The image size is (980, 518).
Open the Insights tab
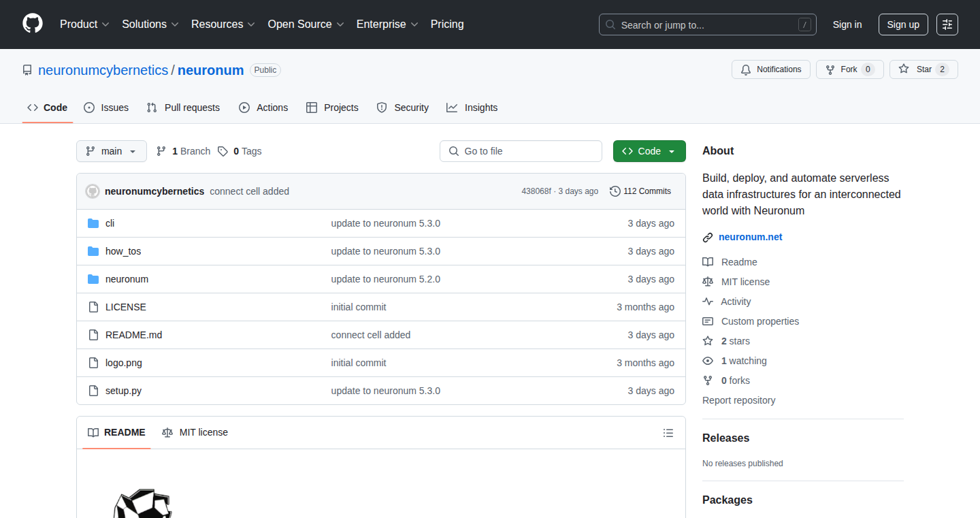click(x=472, y=108)
